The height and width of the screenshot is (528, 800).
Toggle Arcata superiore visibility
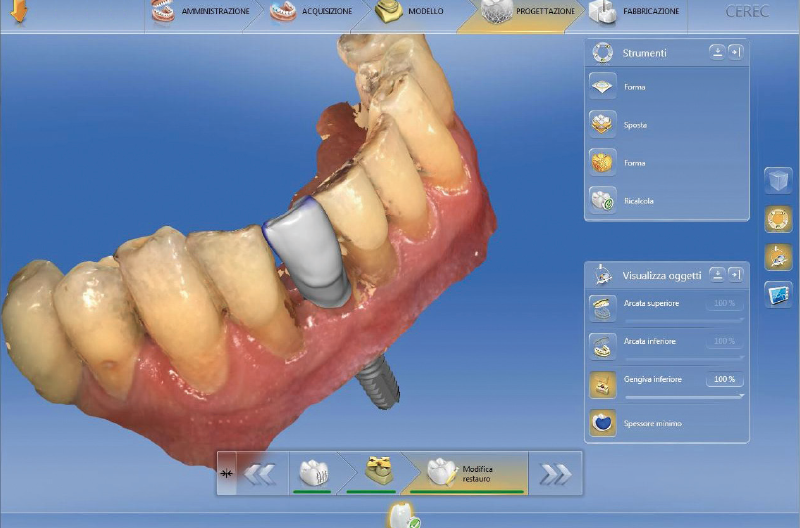click(603, 306)
